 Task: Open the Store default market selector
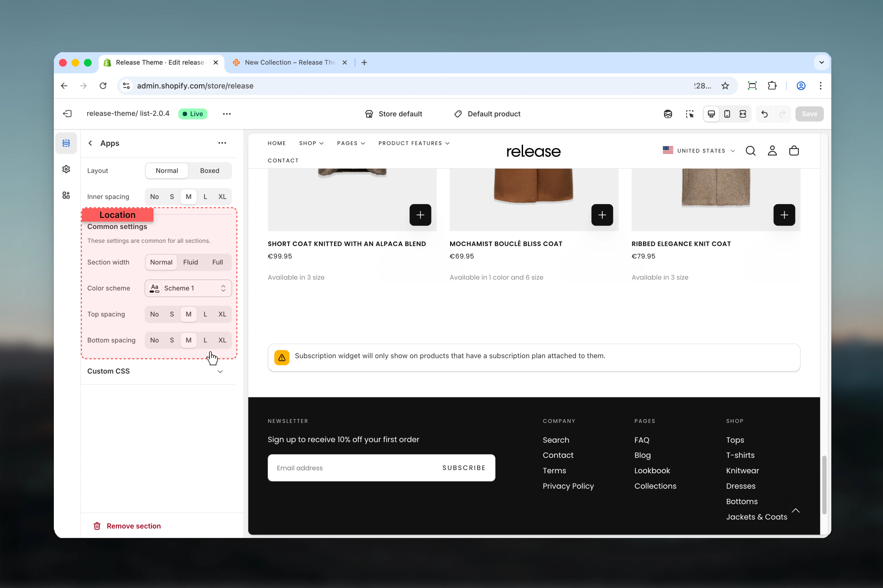[394, 114]
